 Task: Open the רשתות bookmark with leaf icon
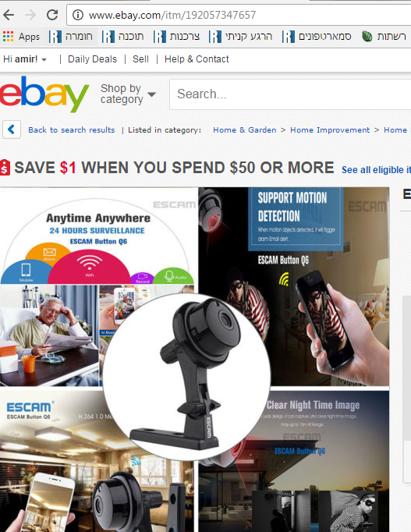384,37
